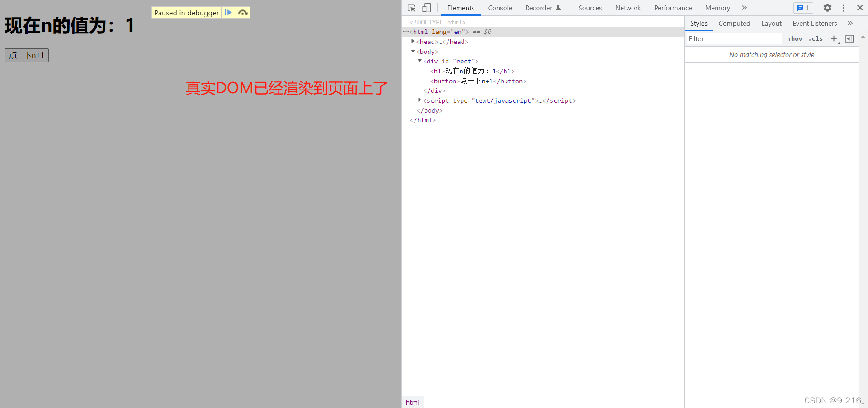Open the issues counter badge showing 1
This screenshot has width=868, height=408.
[803, 8]
